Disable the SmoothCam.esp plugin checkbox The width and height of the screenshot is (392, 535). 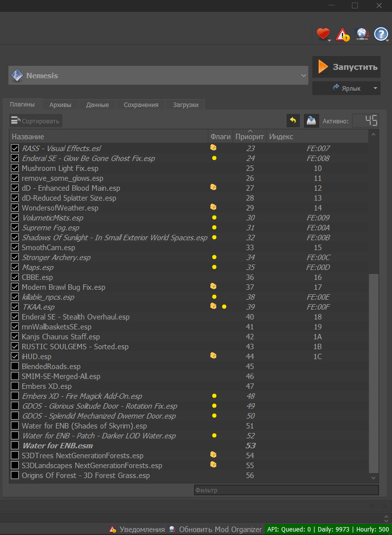point(15,247)
